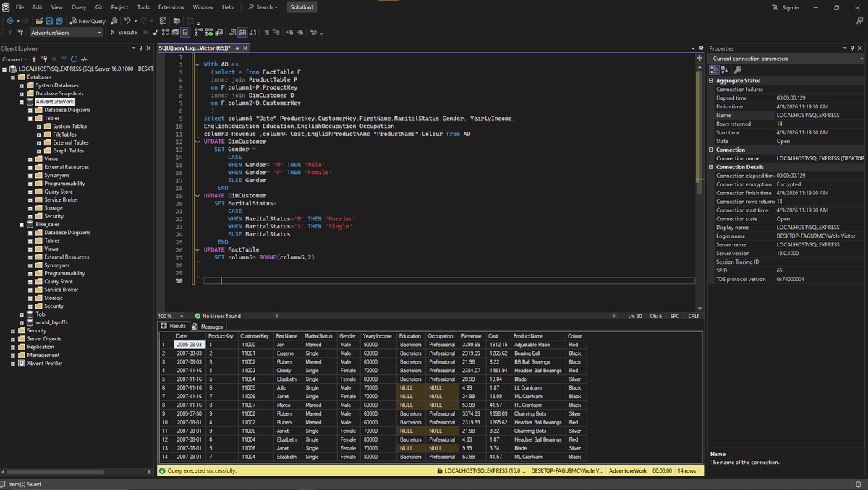This screenshot has width=868, height=490.
Task: Expand the world_layoffs database
Action: pyautogui.click(x=22, y=322)
